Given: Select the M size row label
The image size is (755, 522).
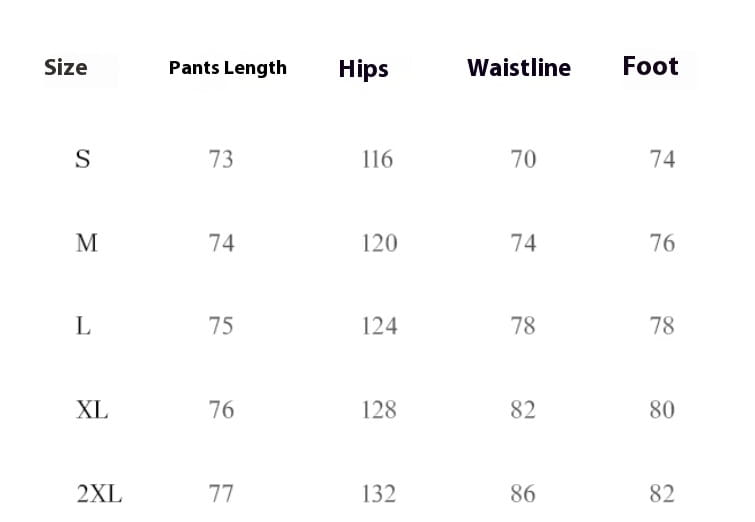Looking at the screenshot, I should tap(87, 243).
